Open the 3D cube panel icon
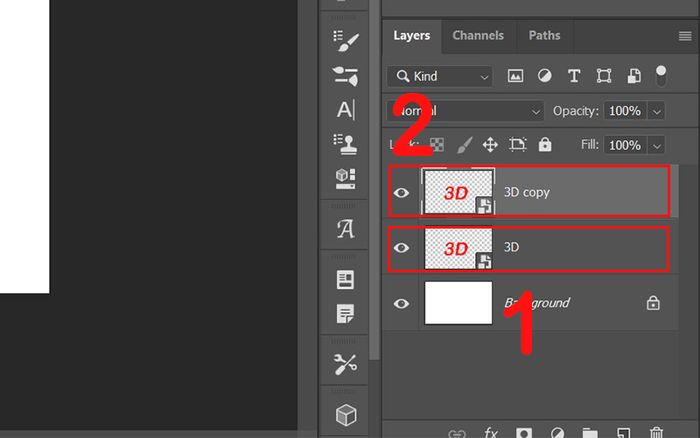This screenshot has width=700, height=438. pyautogui.click(x=346, y=415)
